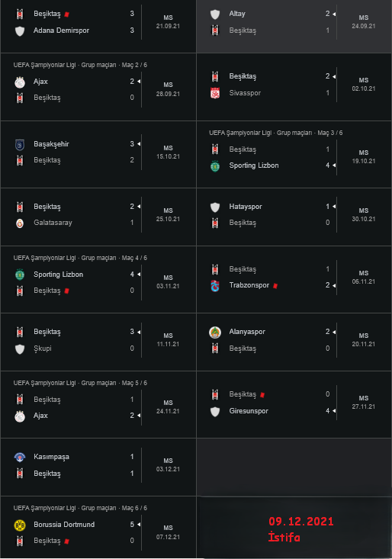Open the Beşiktaş vs Adana Demirspor match

[x=98, y=22]
